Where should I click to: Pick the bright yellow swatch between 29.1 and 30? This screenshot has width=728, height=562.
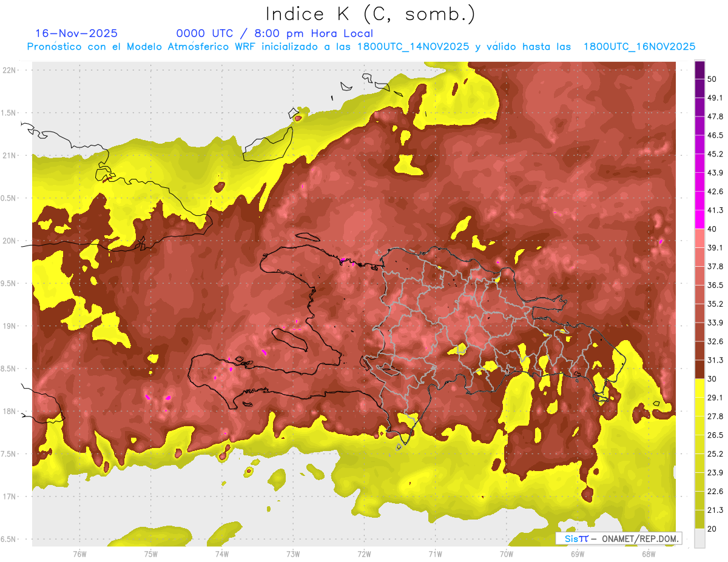699,388
